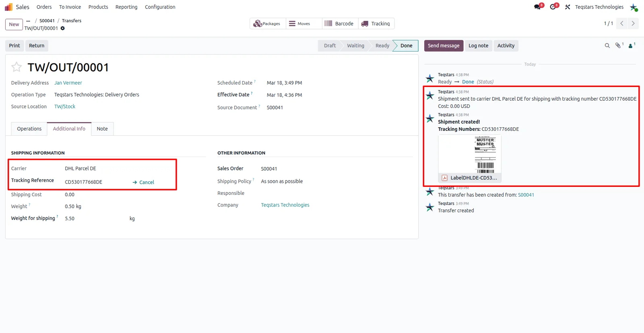Viewport: 644px width, 333px height.
Task: Click the Activity button
Action: (x=506, y=46)
